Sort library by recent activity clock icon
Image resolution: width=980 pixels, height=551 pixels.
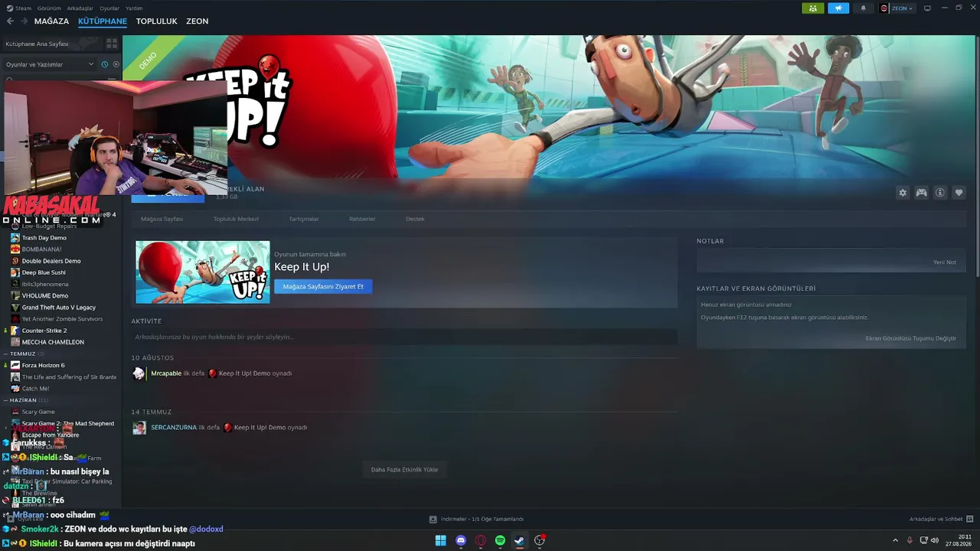(x=105, y=64)
